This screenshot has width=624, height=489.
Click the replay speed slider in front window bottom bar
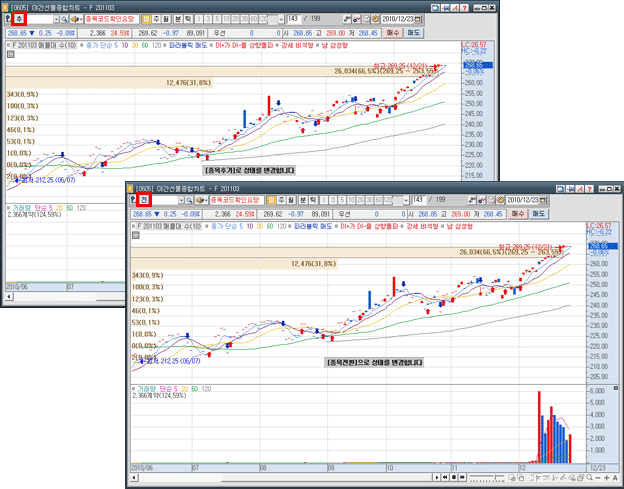(487, 477)
